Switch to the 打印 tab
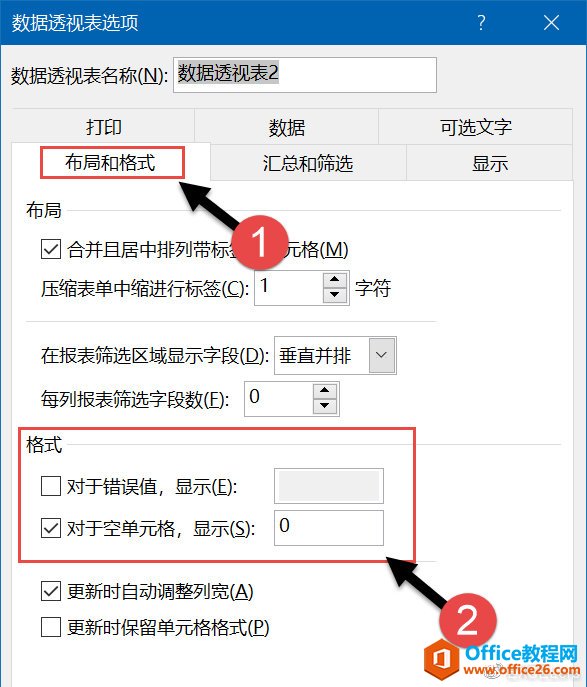This screenshot has width=587, height=687. point(103,127)
